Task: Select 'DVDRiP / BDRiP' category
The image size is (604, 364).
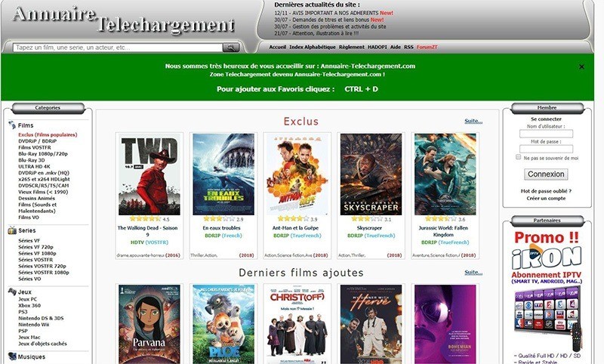Action: (37, 141)
